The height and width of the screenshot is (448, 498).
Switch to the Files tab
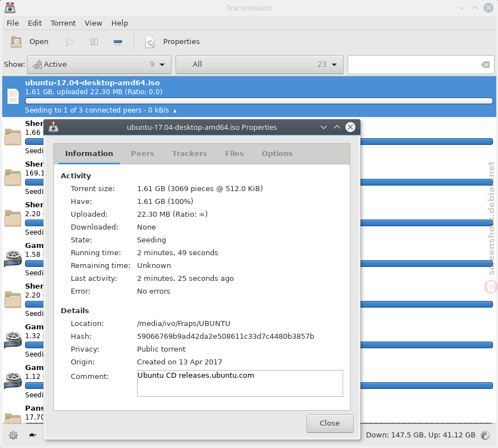pos(234,153)
